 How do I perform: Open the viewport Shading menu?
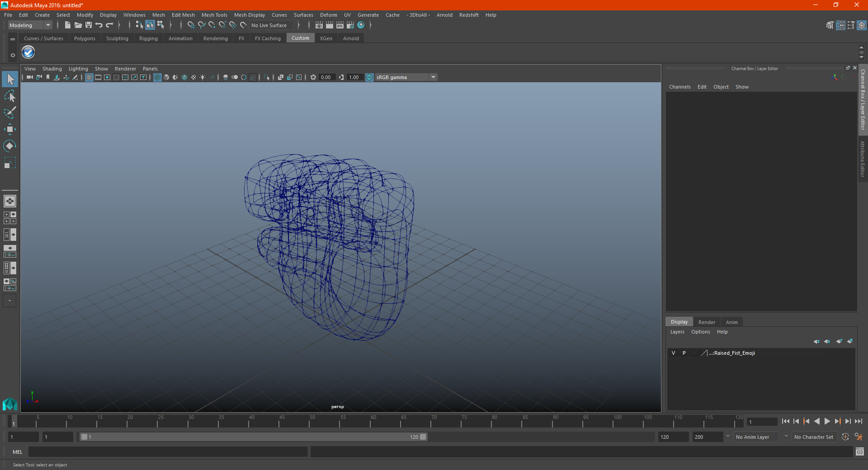point(52,69)
